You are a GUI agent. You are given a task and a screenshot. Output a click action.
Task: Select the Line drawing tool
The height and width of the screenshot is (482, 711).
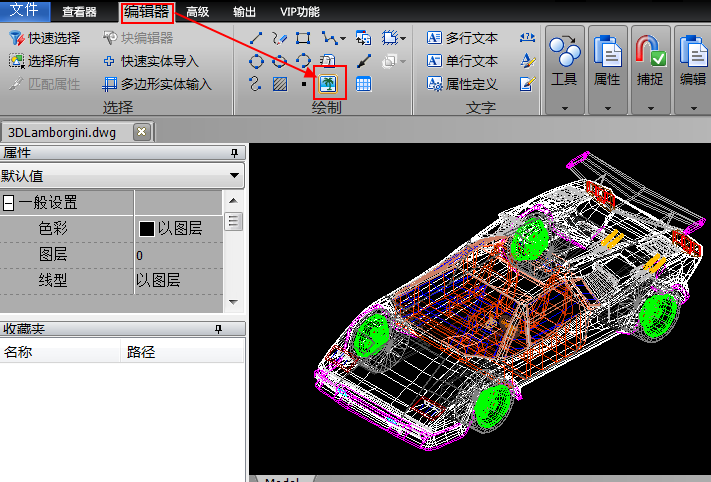tap(256, 38)
